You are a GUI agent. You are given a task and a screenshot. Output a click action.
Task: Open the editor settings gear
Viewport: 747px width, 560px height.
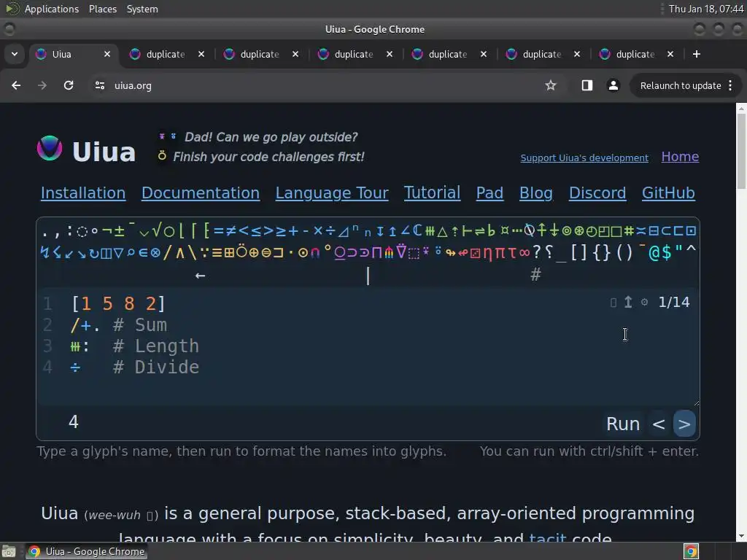(x=644, y=302)
